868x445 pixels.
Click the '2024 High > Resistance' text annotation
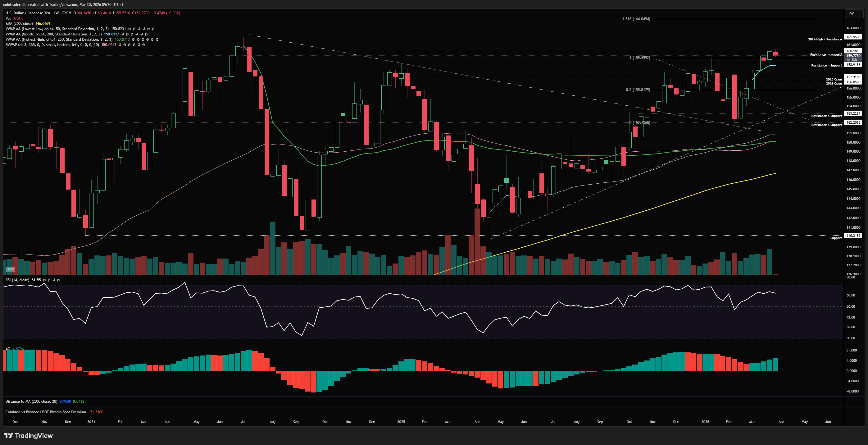pos(825,39)
